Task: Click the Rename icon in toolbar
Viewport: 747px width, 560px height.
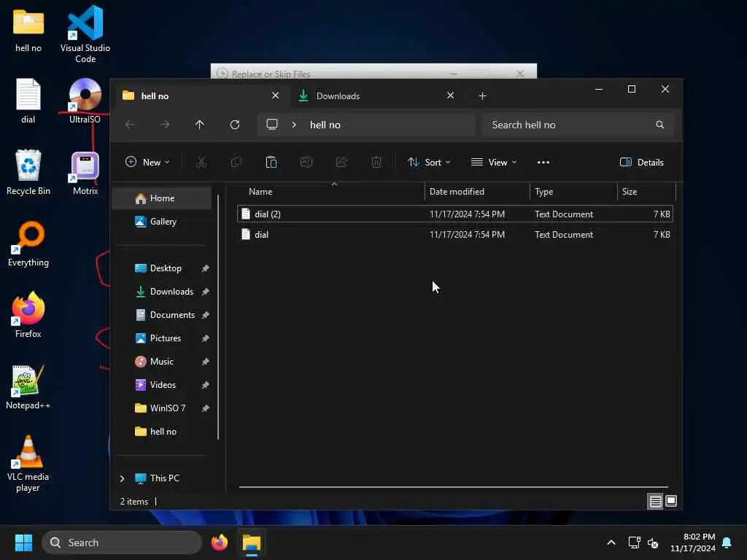Action: [306, 163]
